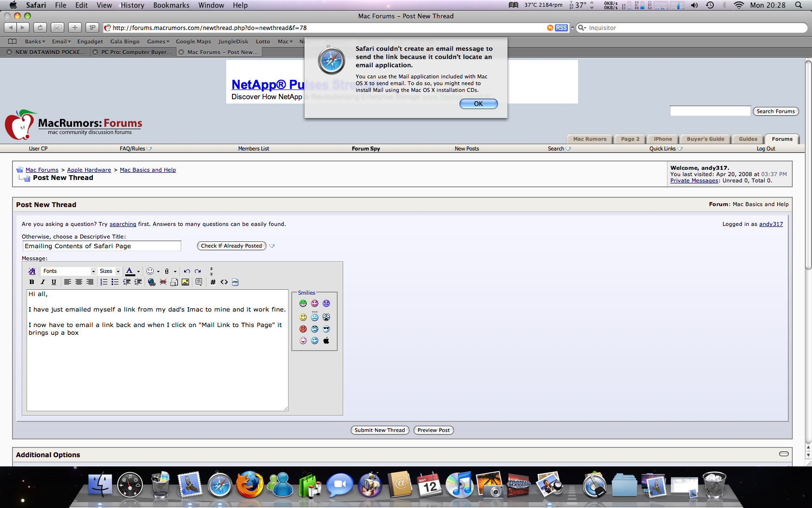The width and height of the screenshot is (812, 508).
Task: Insert an unordered bullet list
Action: pyautogui.click(x=115, y=282)
